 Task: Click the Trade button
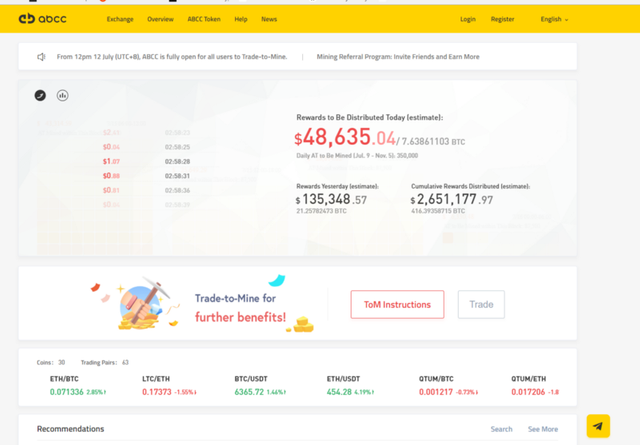481,305
